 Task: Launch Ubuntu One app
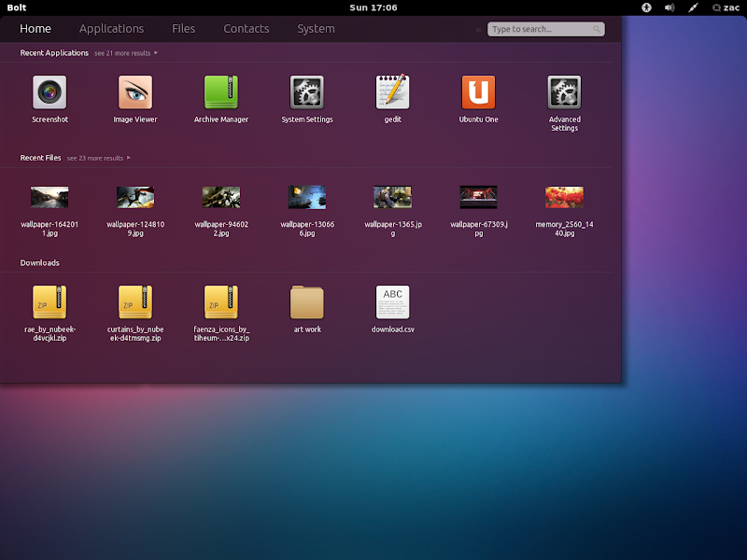coord(478,93)
